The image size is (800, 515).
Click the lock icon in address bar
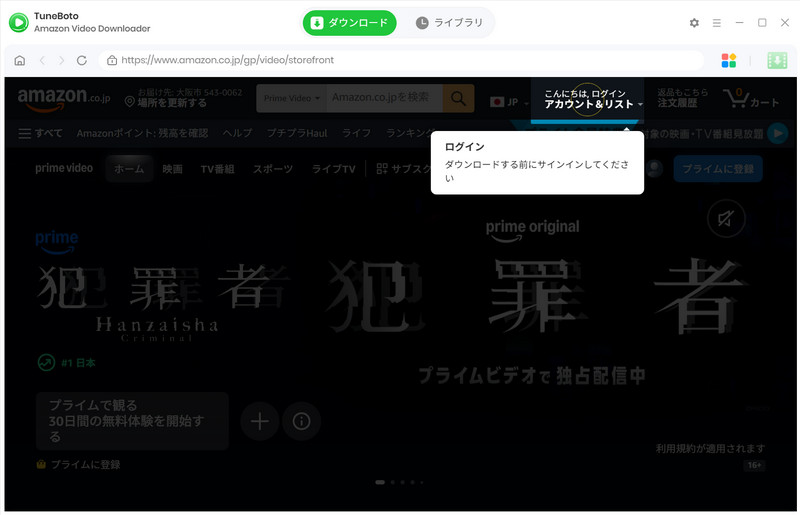pos(112,60)
